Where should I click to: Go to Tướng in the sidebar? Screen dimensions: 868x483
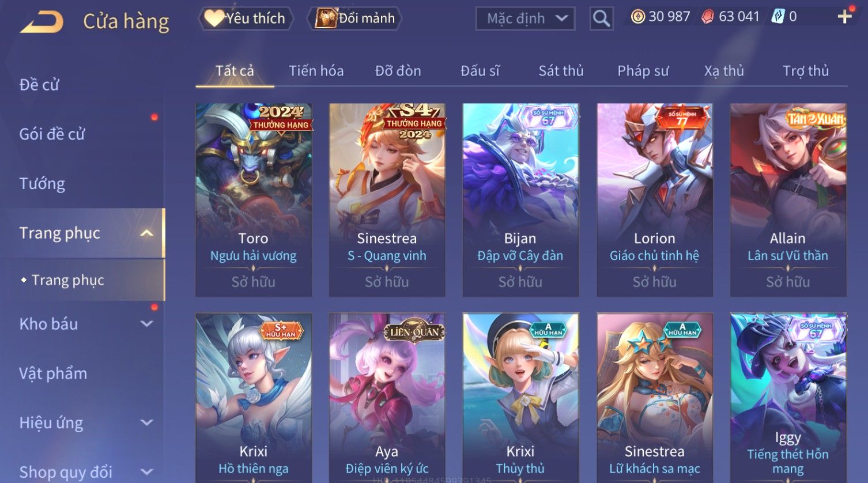tap(42, 184)
